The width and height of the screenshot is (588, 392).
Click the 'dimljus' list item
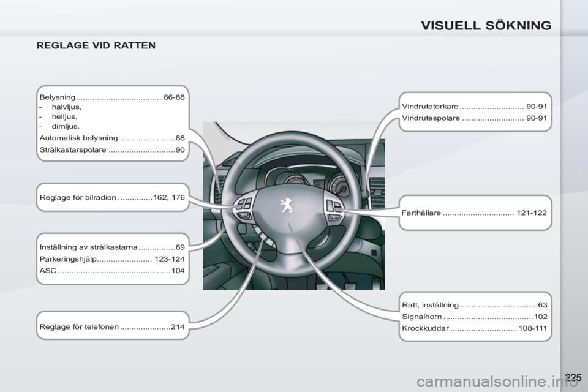pos(66,126)
